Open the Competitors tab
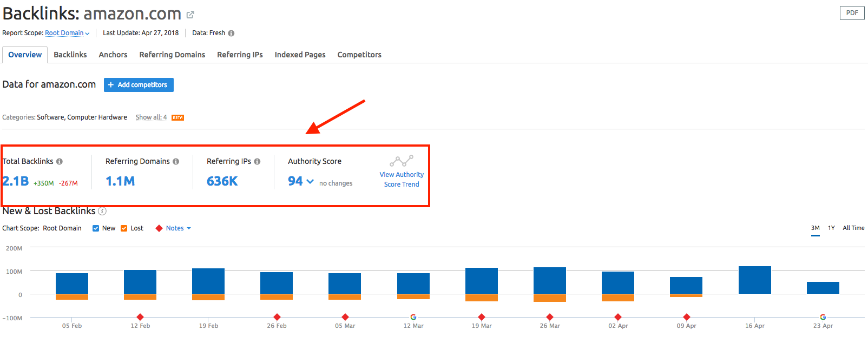Image resolution: width=868 pixels, height=343 pixels. 359,55
